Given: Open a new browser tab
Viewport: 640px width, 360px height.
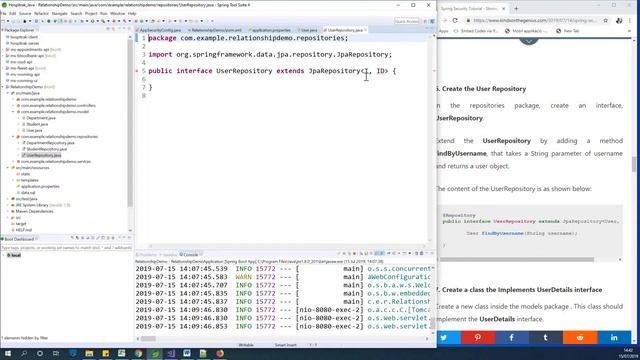Looking at the screenshot, I should pos(516,8).
